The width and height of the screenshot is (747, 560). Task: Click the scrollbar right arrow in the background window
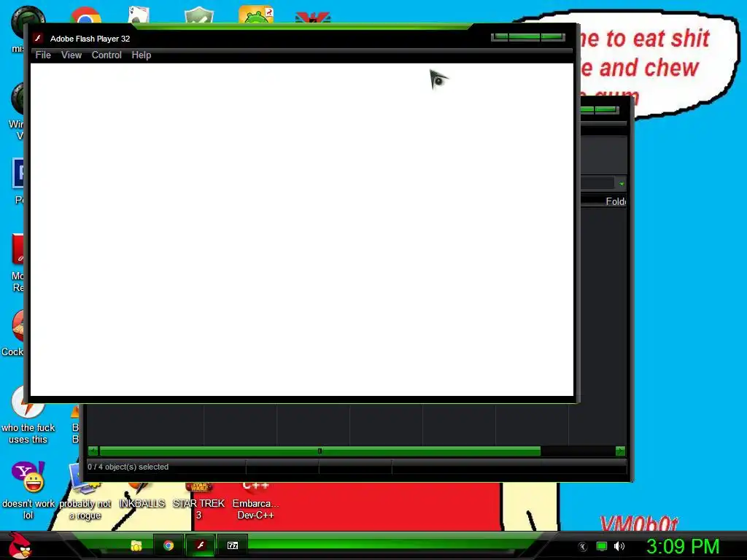620,451
